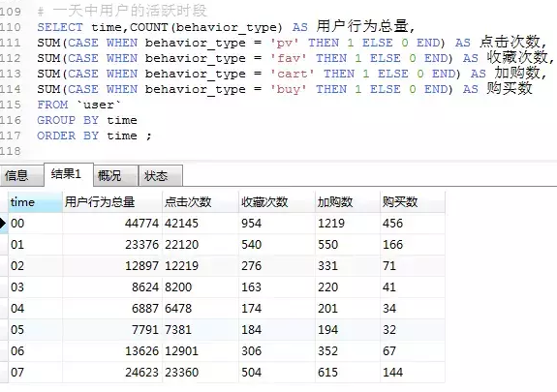Click cell value 504
The image size is (557, 392).
coord(252,373)
